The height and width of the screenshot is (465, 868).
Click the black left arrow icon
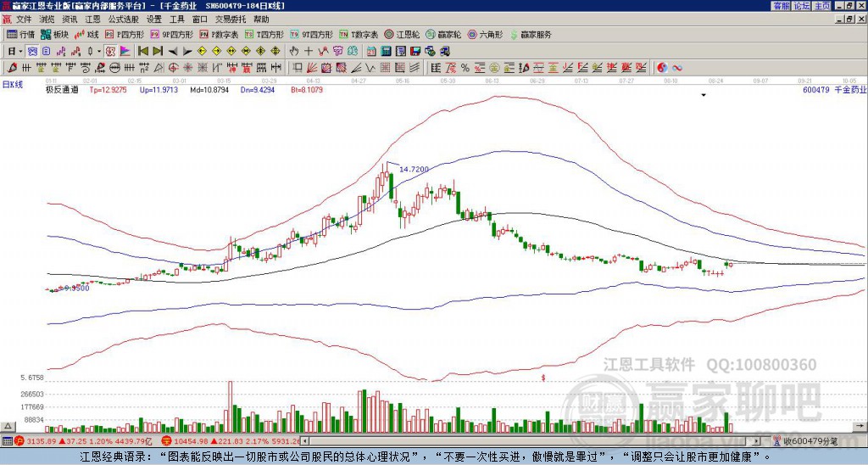[173, 52]
